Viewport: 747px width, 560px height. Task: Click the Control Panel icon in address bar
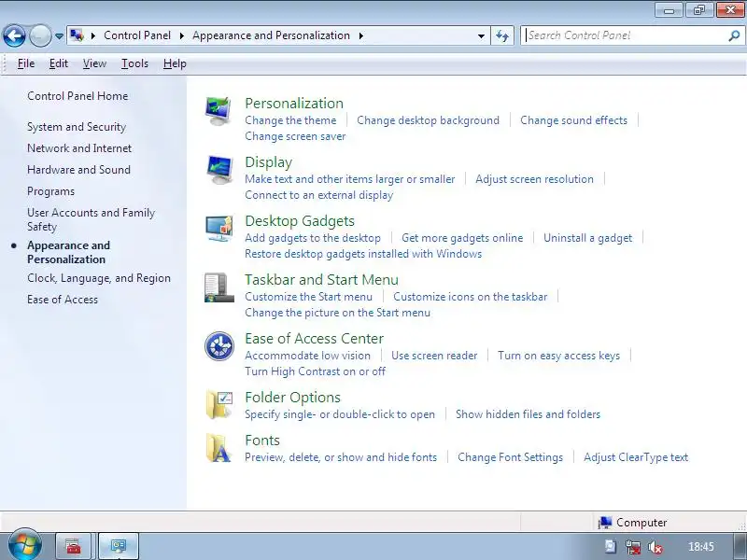pos(77,35)
